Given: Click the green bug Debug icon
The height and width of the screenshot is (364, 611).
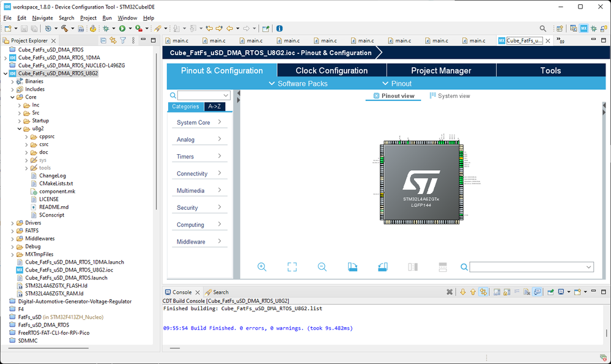Looking at the screenshot, I should (106, 29).
